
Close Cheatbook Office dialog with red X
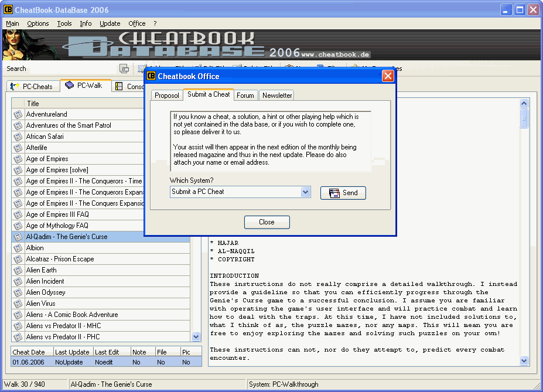[x=388, y=76]
